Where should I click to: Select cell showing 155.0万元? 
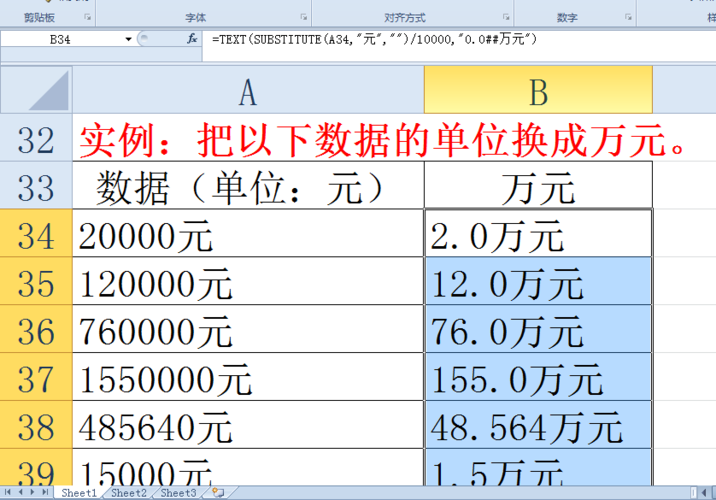538,377
